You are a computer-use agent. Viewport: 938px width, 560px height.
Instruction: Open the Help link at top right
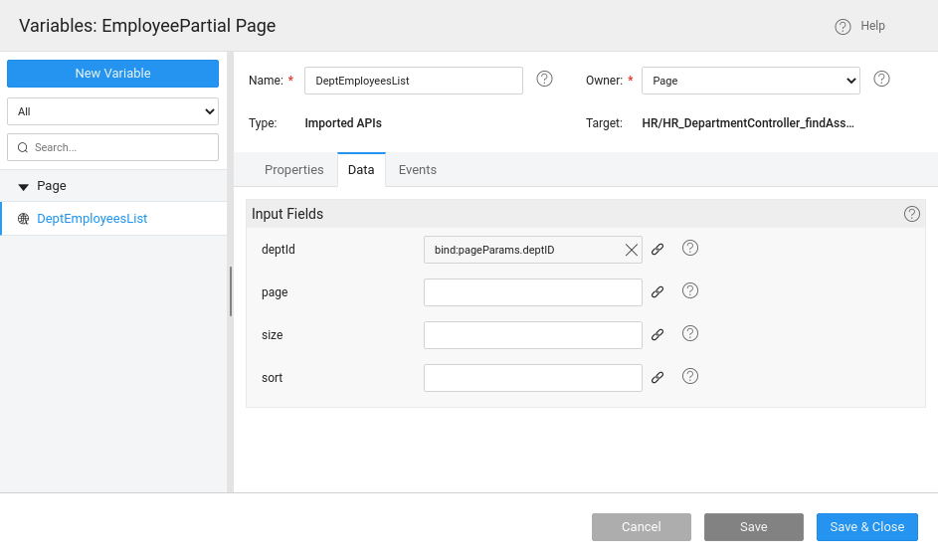click(860, 26)
